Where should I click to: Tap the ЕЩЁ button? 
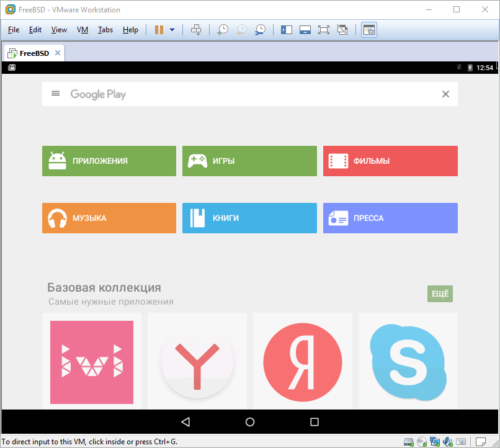(440, 293)
